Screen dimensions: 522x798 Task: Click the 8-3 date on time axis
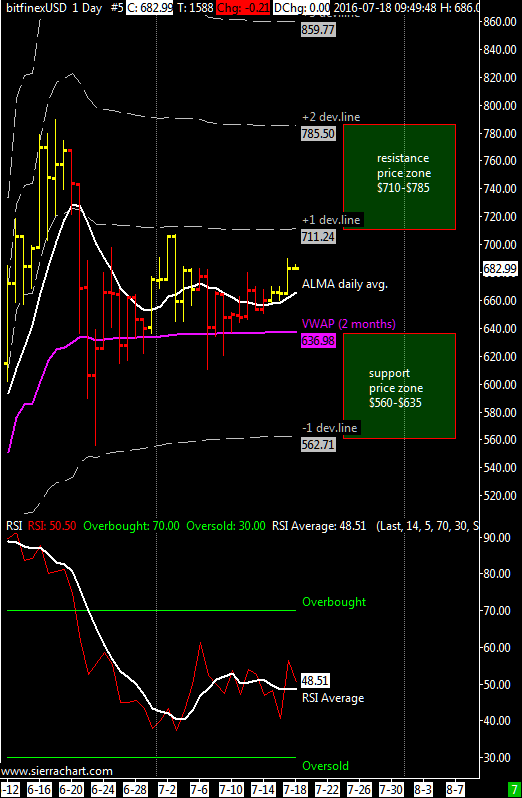pyautogui.click(x=423, y=788)
